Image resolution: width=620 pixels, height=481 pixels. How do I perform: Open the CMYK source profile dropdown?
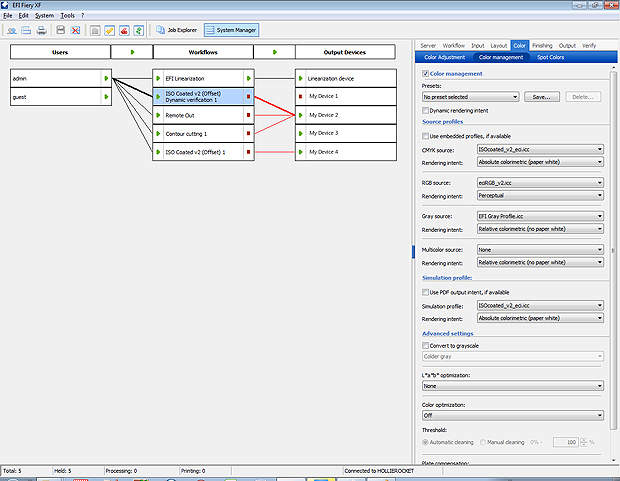coord(540,150)
